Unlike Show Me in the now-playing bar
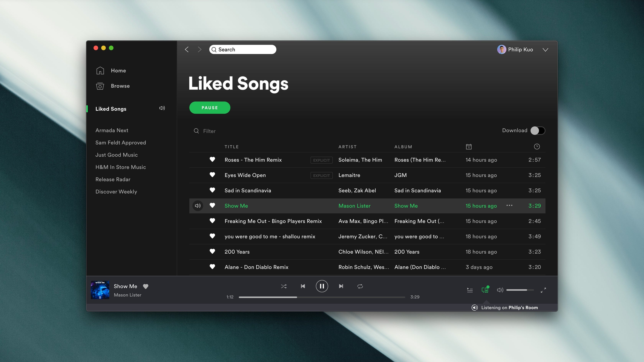Viewport: 644px width, 362px height. [145, 287]
